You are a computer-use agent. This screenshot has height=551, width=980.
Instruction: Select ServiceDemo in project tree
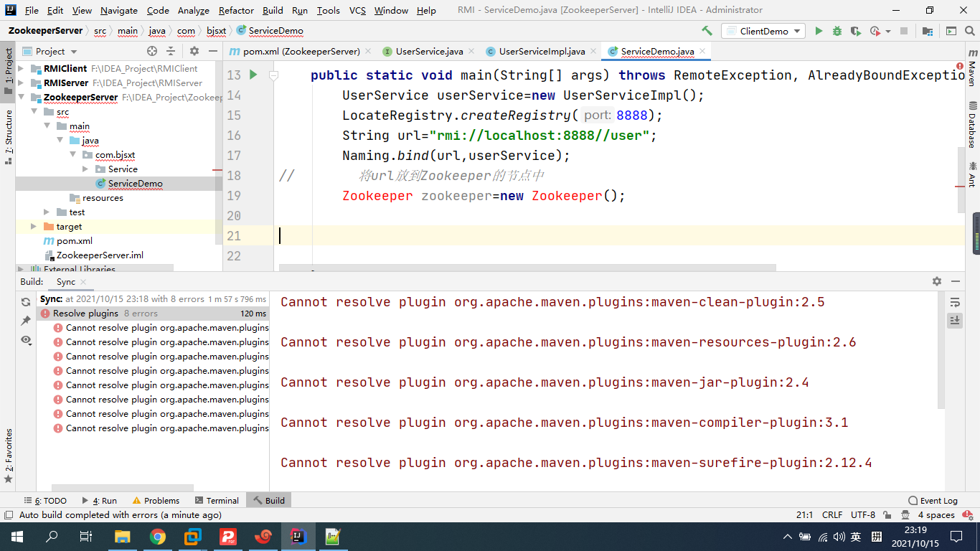pyautogui.click(x=135, y=184)
